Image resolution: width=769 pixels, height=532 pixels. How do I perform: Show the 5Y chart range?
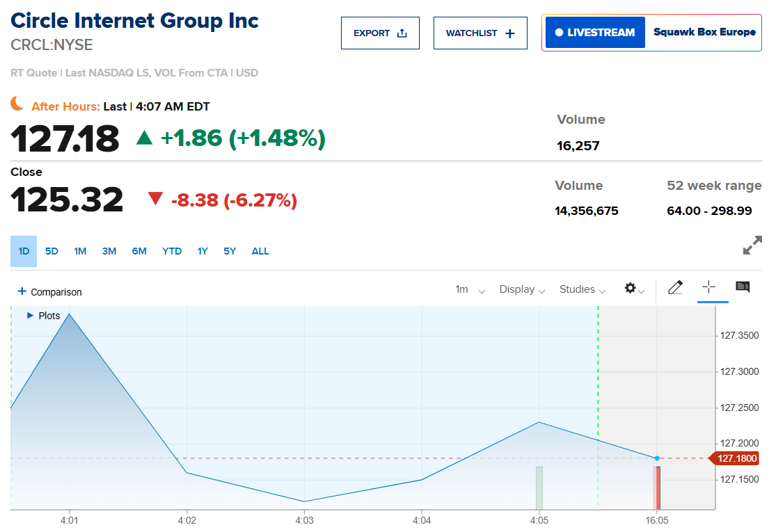[230, 251]
